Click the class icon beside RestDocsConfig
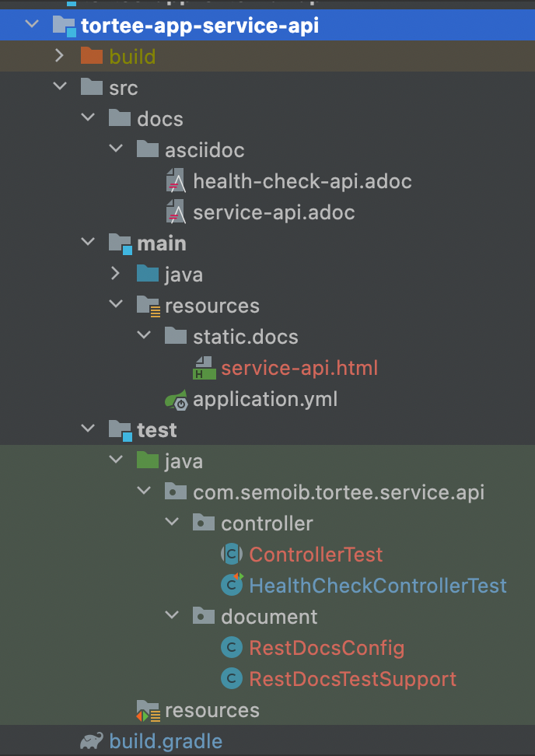The image size is (535, 756). tap(232, 648)
